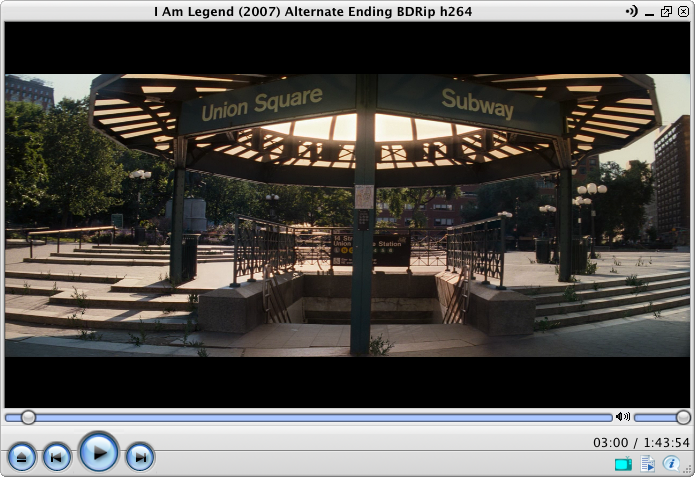Skip to previous track
The height and width of the screenshot is (477, 695).
tap(56, 457)
